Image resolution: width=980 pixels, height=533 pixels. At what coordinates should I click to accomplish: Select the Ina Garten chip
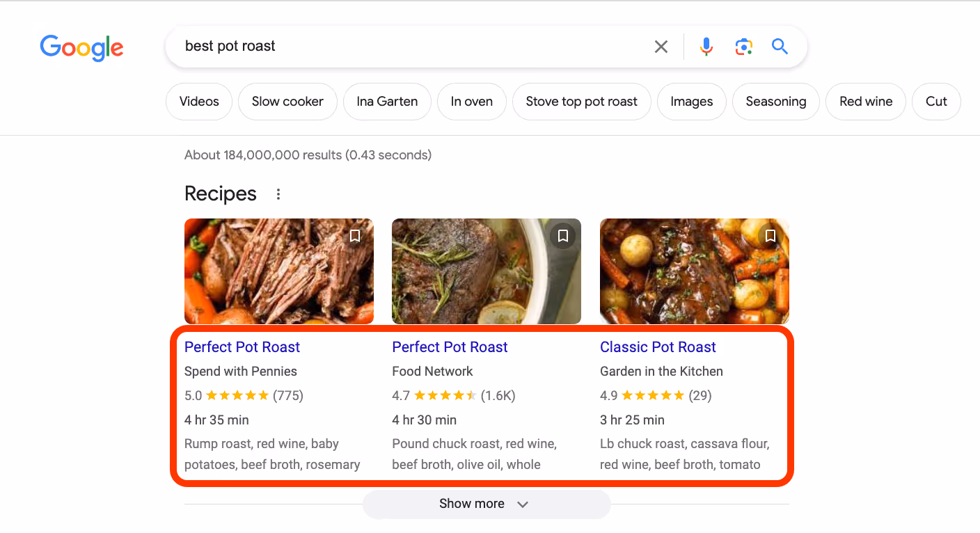pos(387,102)
